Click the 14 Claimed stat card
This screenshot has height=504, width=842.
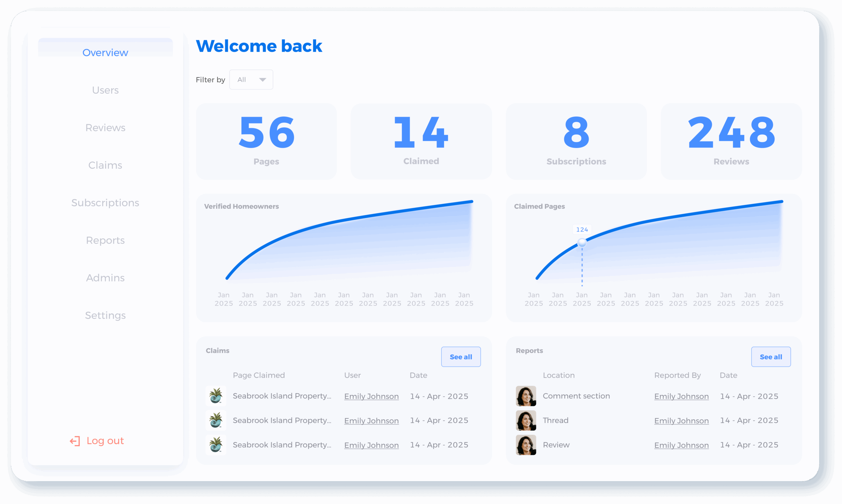pos(421,141)
